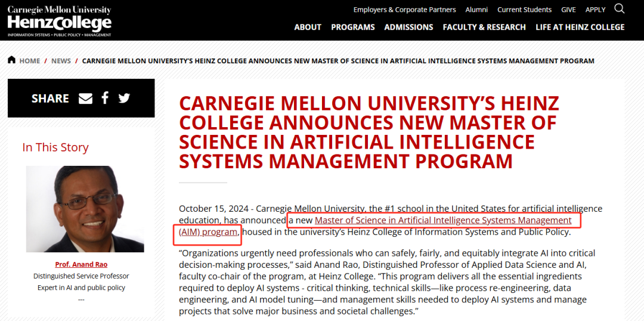Open Prof. Anand Rao profile link
The height and width of the screenshot is (321, 644).
coord(81,264)
